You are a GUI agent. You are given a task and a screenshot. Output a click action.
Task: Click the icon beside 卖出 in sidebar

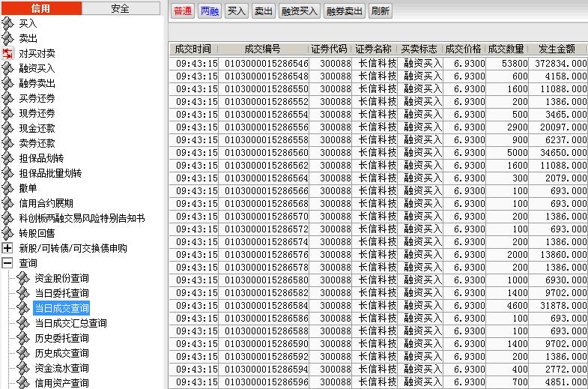click(7, 38)
